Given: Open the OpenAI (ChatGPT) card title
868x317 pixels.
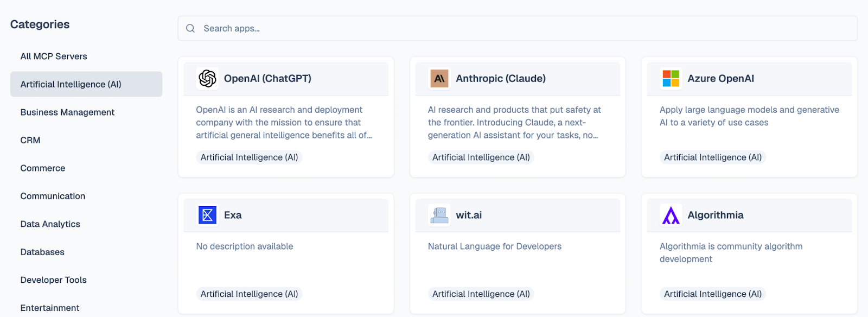Looking at the screenshot, I should (x=267, y=79).
